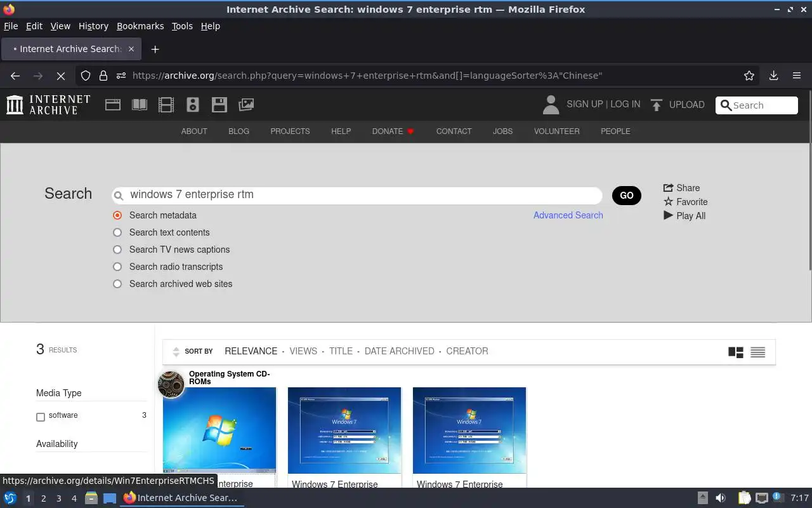Close the Internet Archive Search tab
Screen dimensions: 812x508
click(x=131, y=49)
